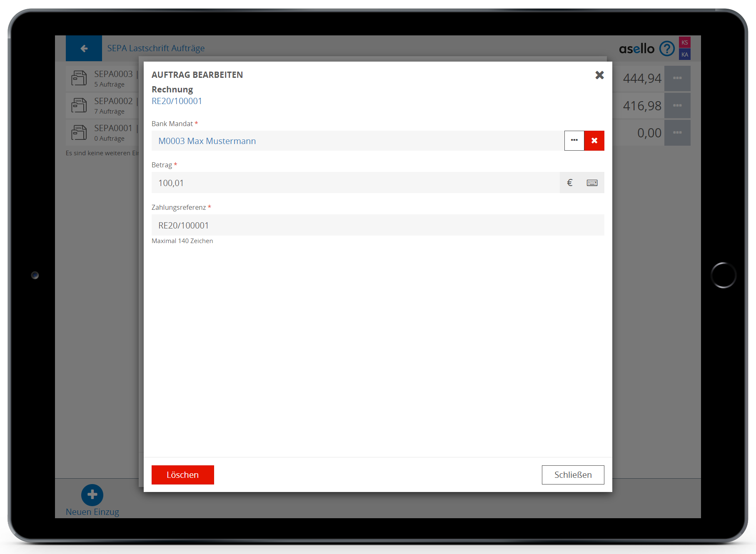
Task: Click the KS user badge
Action: click(684, 42)
